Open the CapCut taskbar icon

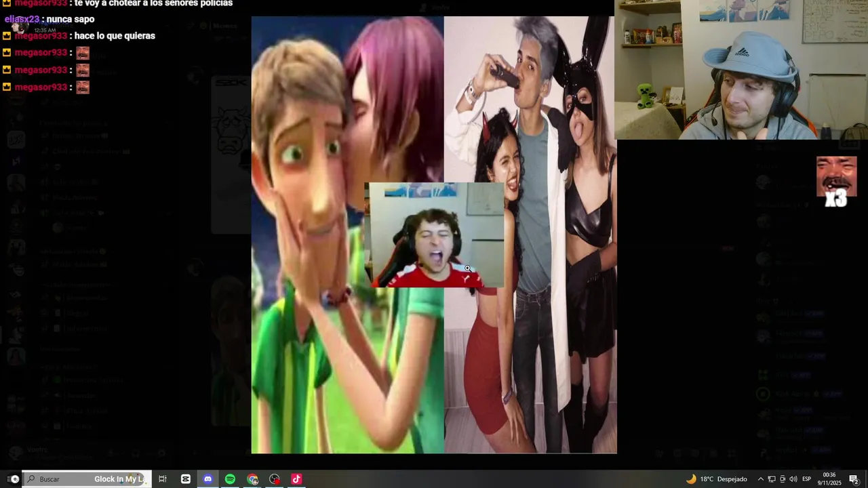point(185,479)
